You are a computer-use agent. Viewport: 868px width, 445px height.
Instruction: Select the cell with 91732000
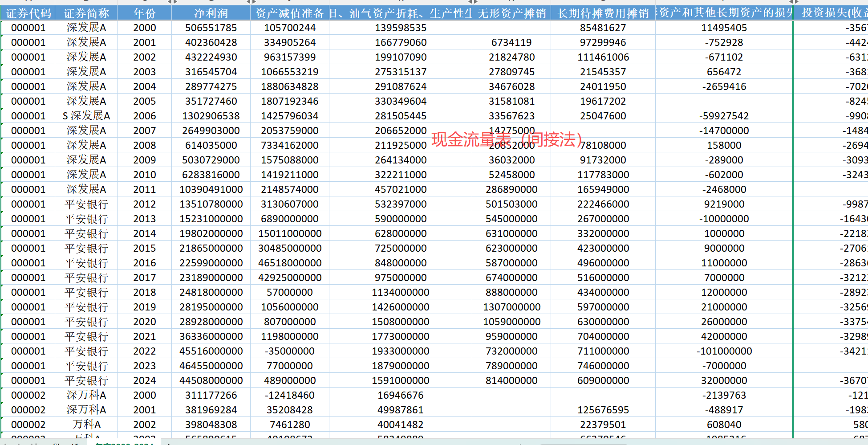(x=603, y=160)
